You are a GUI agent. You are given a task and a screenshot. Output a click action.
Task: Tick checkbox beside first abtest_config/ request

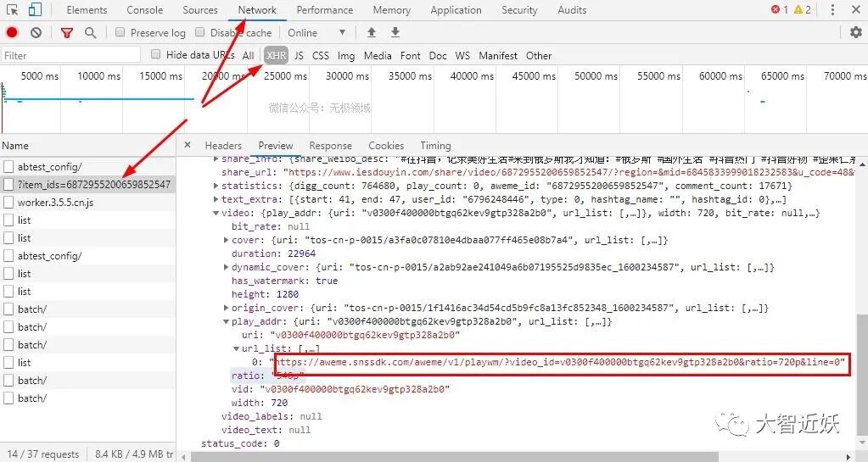point(8,166)
